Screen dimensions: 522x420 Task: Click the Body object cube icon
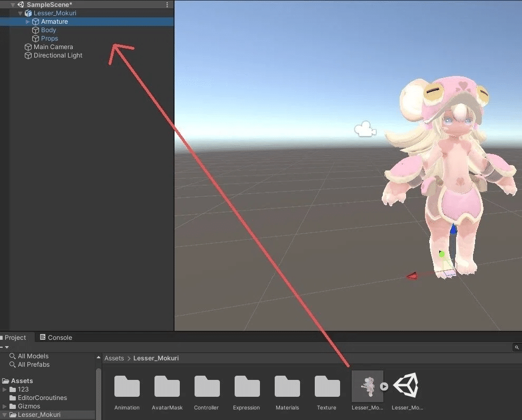pyautogui.click(x=36, y=30)
